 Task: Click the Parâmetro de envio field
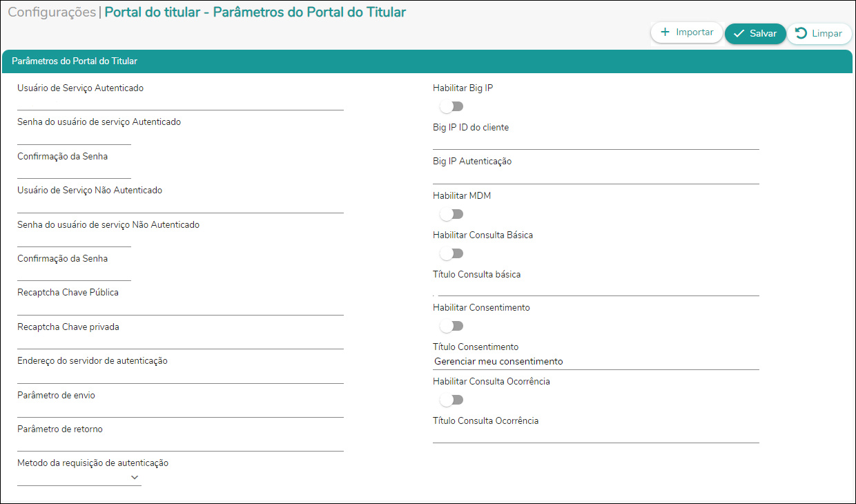[x=180, y=409]
